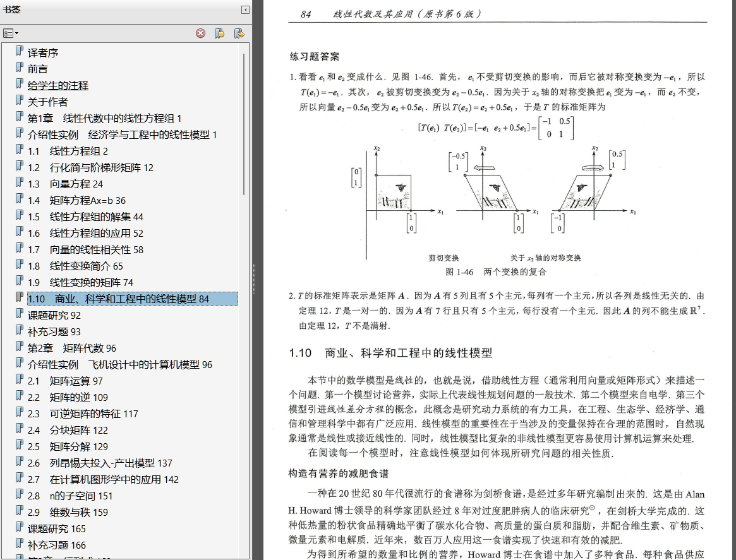Open bookmark 1.2 行化简与阶梯形矩阵 12
Image resolution: width=736 pixels, height=560 pixels.
point(90,167)
